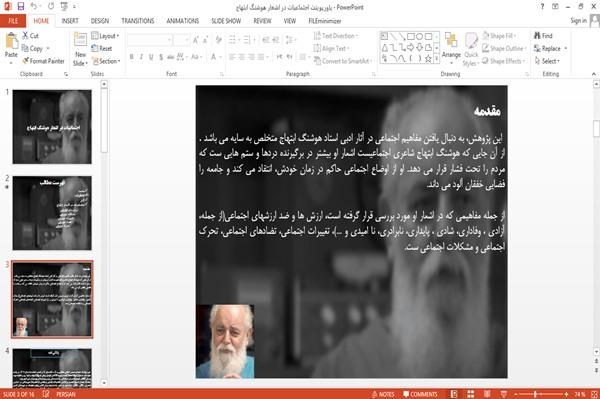The height and width of the screenshot is (399, 600).
Task: Zoom out with minus button
Action: pos(516,394)
